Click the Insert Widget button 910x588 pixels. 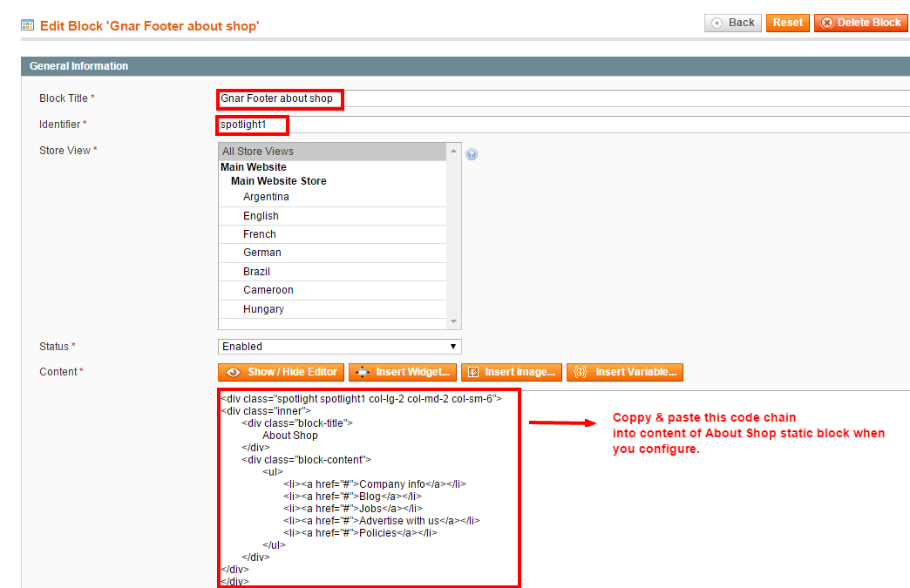coord(403,372)
